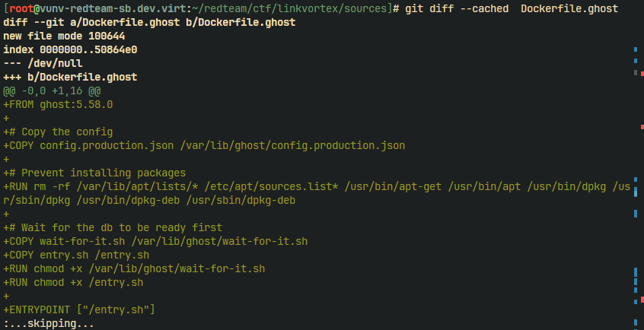The width and height of the screenshot is (644, 330).
Task: Click the '+COPY config.production.json' line
Action: tap(204, 145)
